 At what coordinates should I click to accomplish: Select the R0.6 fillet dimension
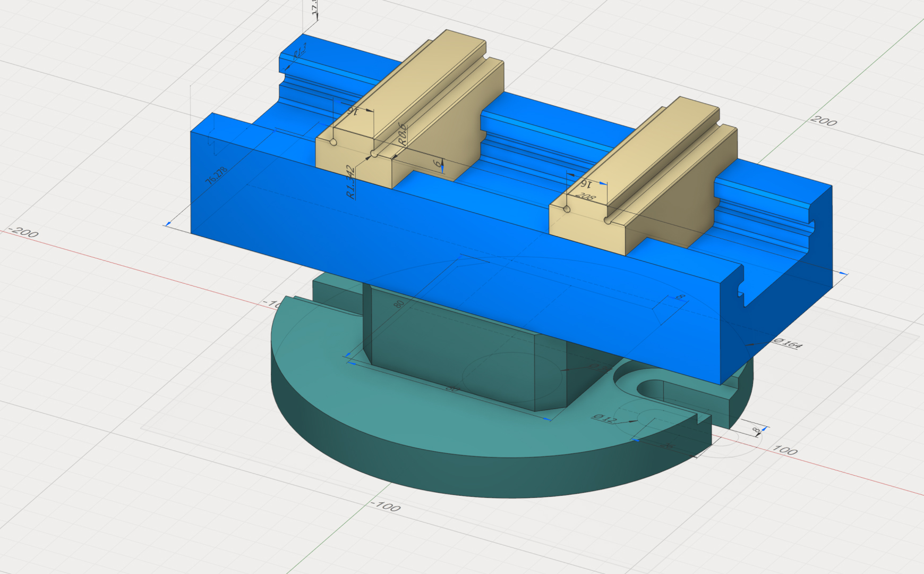coord(403,134)
